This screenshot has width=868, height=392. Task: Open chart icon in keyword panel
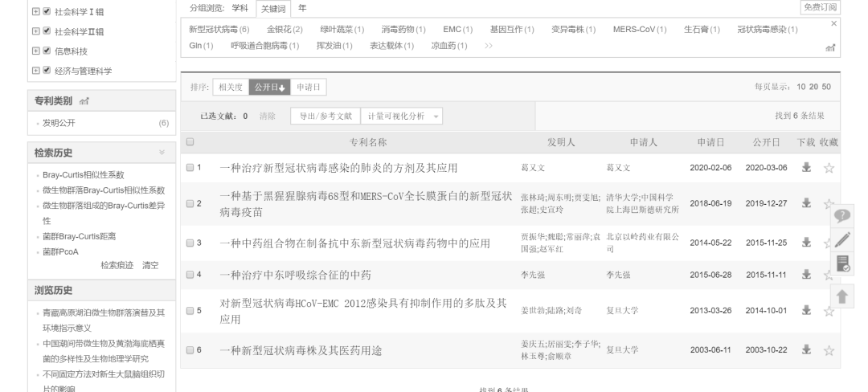coord(829,48)
